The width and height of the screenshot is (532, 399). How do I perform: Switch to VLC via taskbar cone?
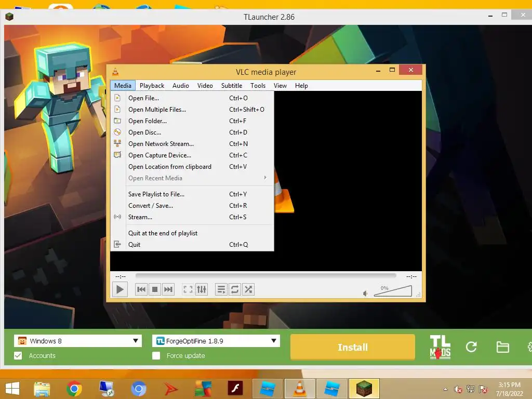click(x=300, y=389)
